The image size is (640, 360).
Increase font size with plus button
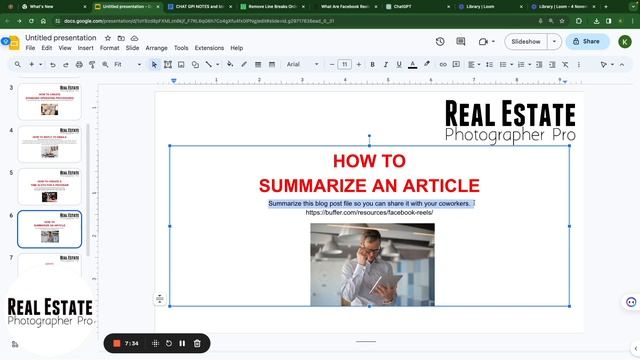point(359,64)
